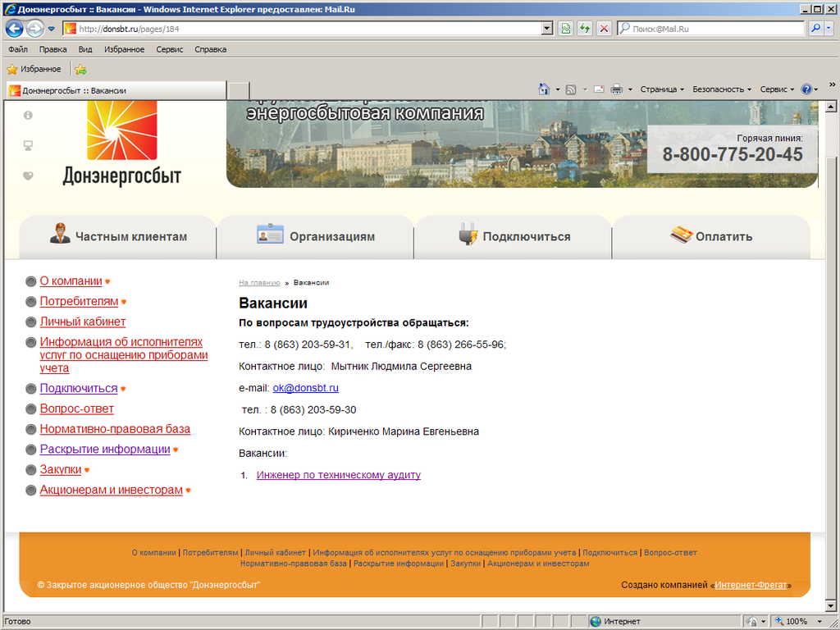Click the ok@donsbt.ru email link
Viewport: 840px width, 630px height.
(305, 388)
